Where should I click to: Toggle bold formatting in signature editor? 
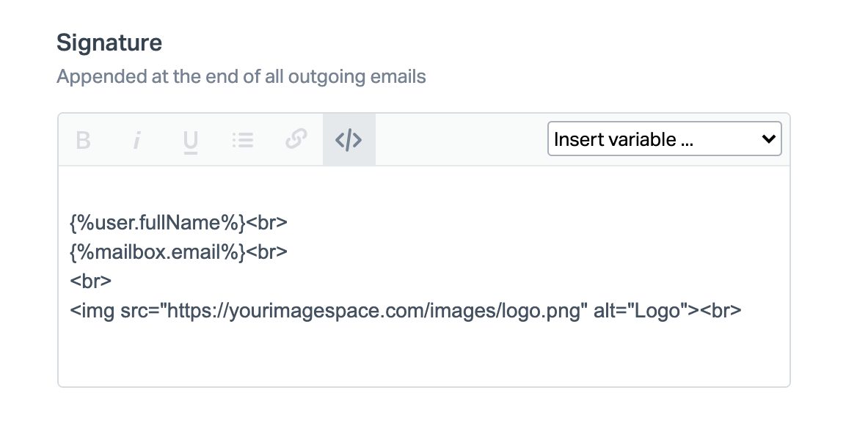pyautogui.click(x=83, y=139)
